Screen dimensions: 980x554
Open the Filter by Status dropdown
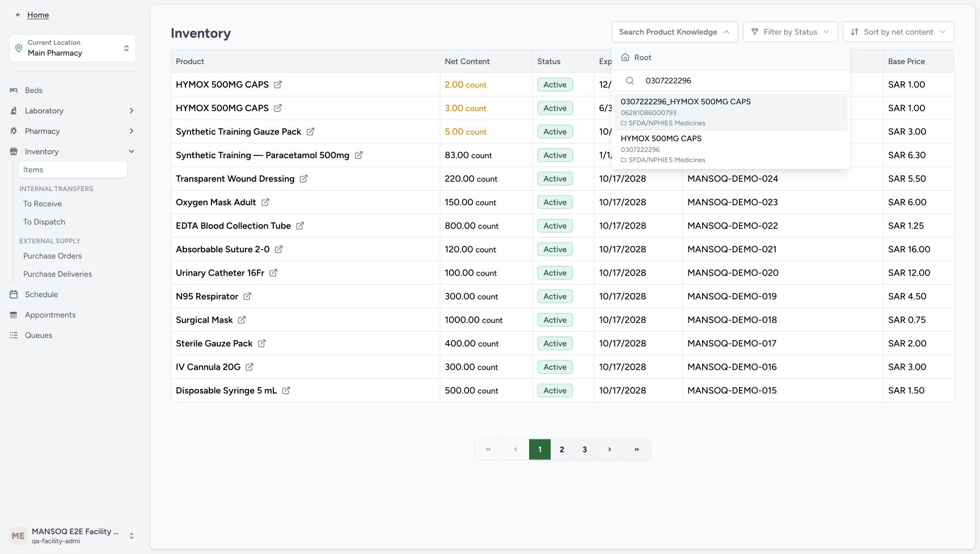(791, 32)
